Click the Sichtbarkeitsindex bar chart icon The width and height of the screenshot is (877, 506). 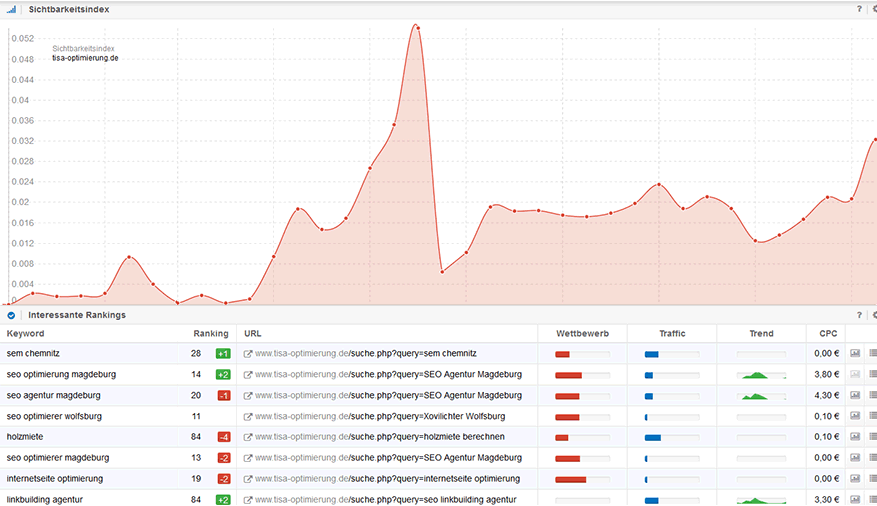coord(11,9)
